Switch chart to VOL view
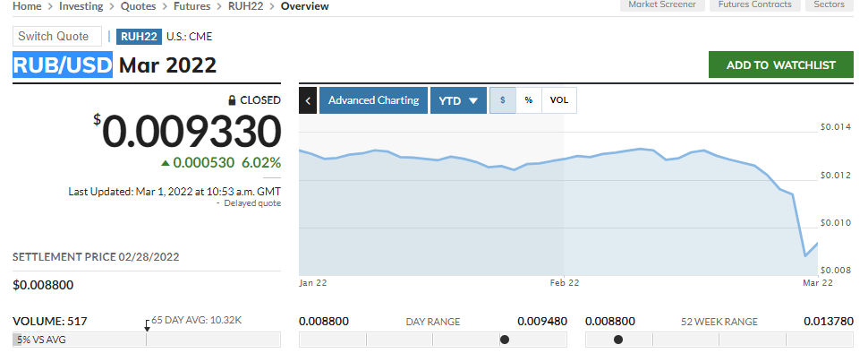The width and height of the screenshot is (868, 353). [x=558, y=100]
